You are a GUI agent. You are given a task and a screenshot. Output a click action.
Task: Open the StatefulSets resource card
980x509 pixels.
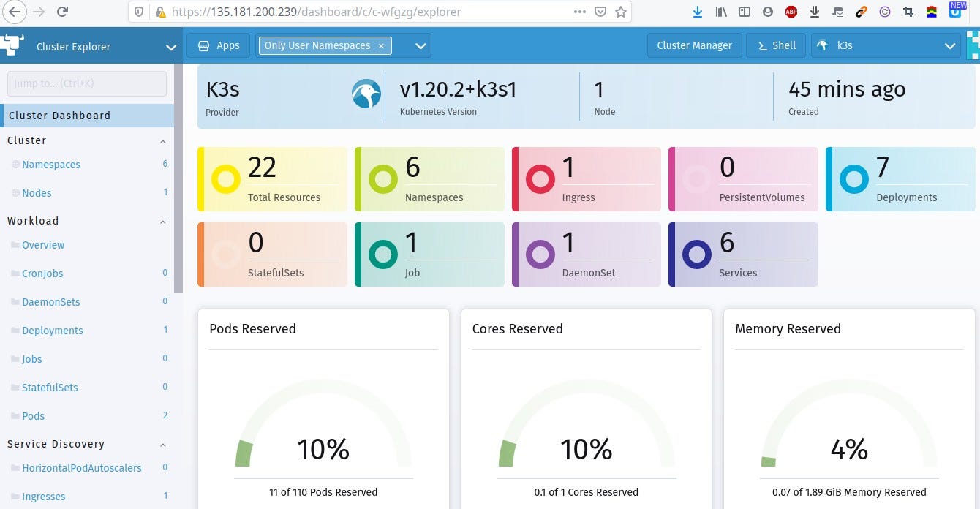coord(272,254)
